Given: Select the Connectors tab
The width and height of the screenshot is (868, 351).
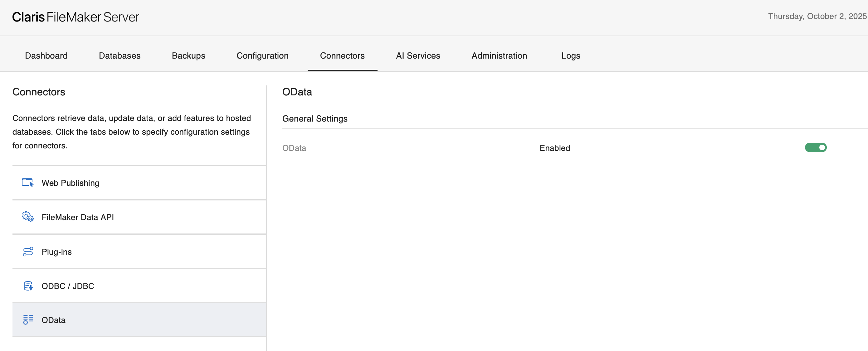Looking at the screenshot, I should click(342, 55).
